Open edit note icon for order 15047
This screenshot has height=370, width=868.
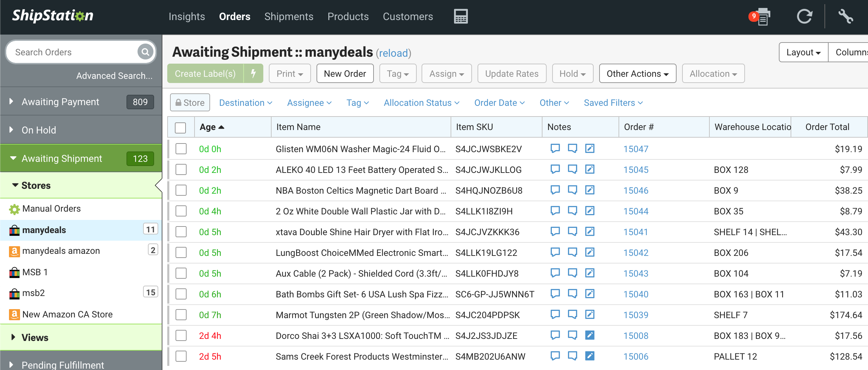coord(589,149)
